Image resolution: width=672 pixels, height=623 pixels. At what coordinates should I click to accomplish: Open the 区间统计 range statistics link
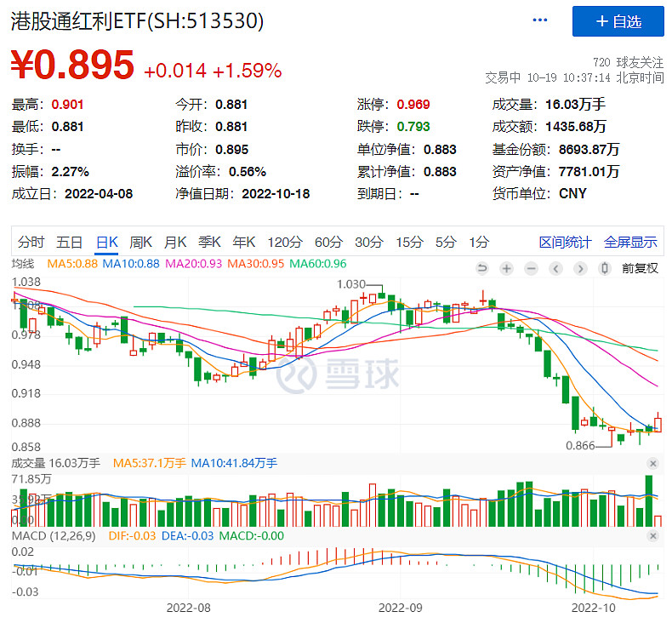(x=565, y=243)
